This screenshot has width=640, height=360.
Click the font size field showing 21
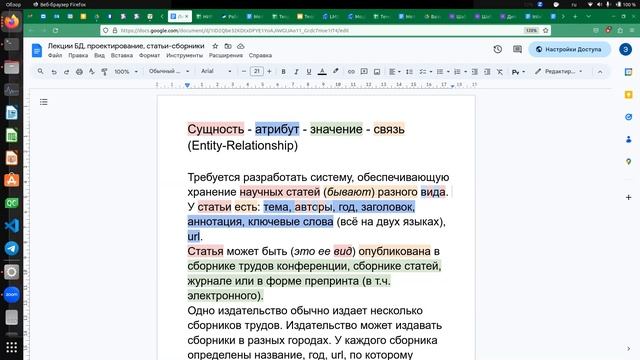point(257,71)
